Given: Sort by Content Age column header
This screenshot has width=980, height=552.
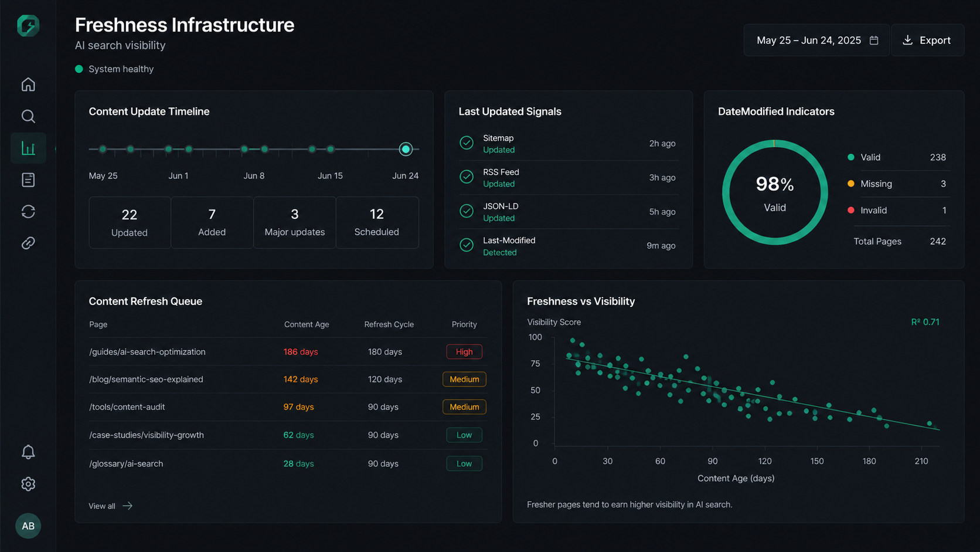Looking at the screenshot, I should [x=307, y=324].
